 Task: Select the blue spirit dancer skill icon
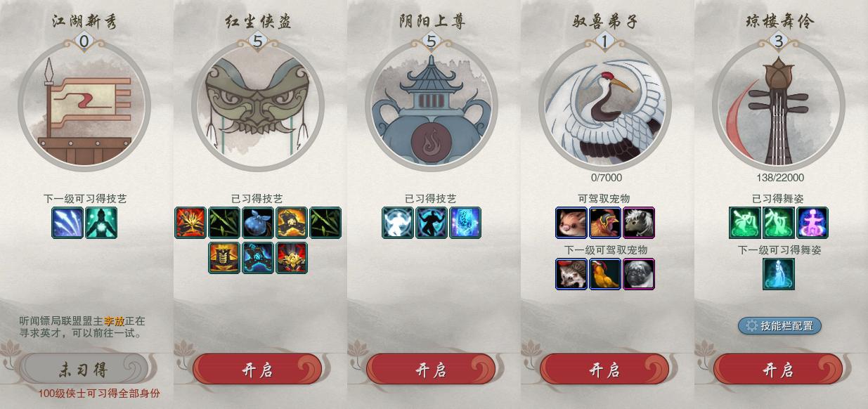pos(779,274)
